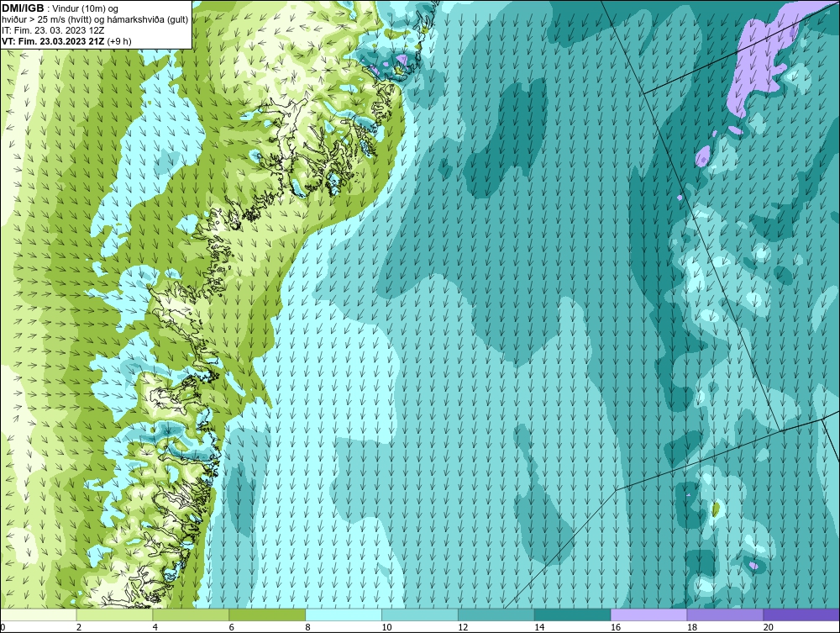Image resolution: width=840 pixels, height=633 pixels.
Task: Click the 18–20 m/s medium purple swatch
Action: click(725, 615)
